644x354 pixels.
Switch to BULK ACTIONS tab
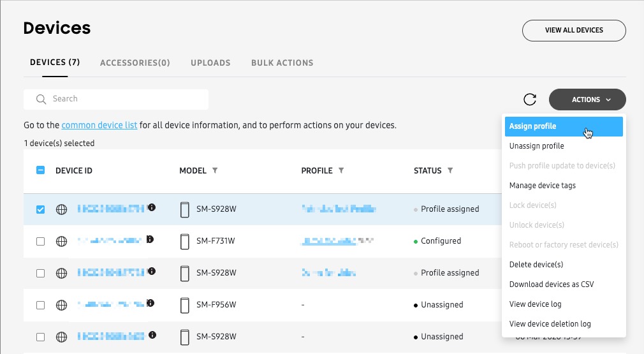tap(282, 63)
